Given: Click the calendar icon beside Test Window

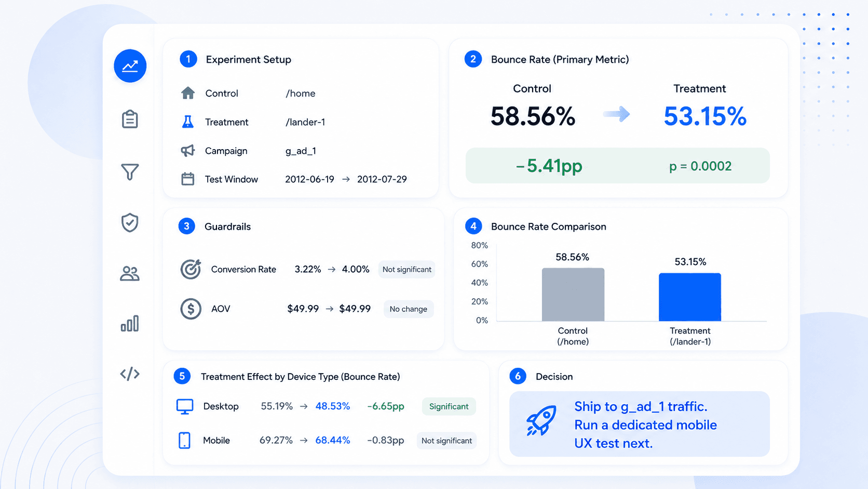Looking at the screenshot, I should pyautogui.click(x=187, y=179).
